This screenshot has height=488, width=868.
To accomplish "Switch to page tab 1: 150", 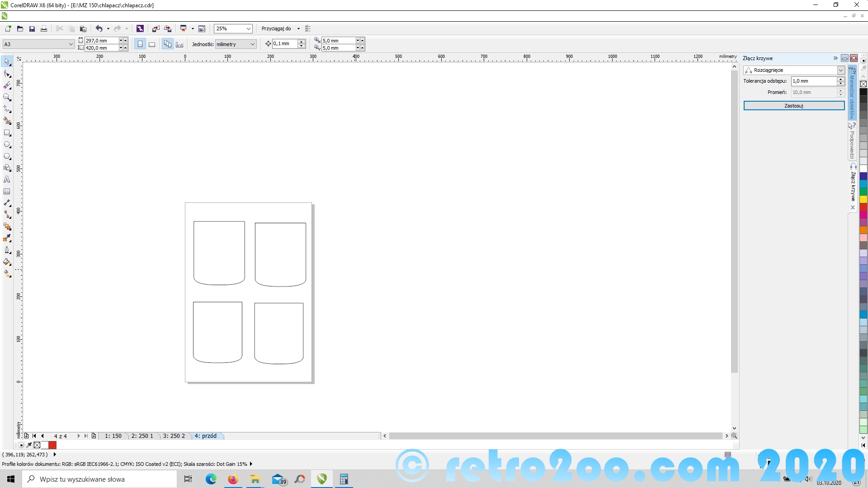I will (113, 436).
